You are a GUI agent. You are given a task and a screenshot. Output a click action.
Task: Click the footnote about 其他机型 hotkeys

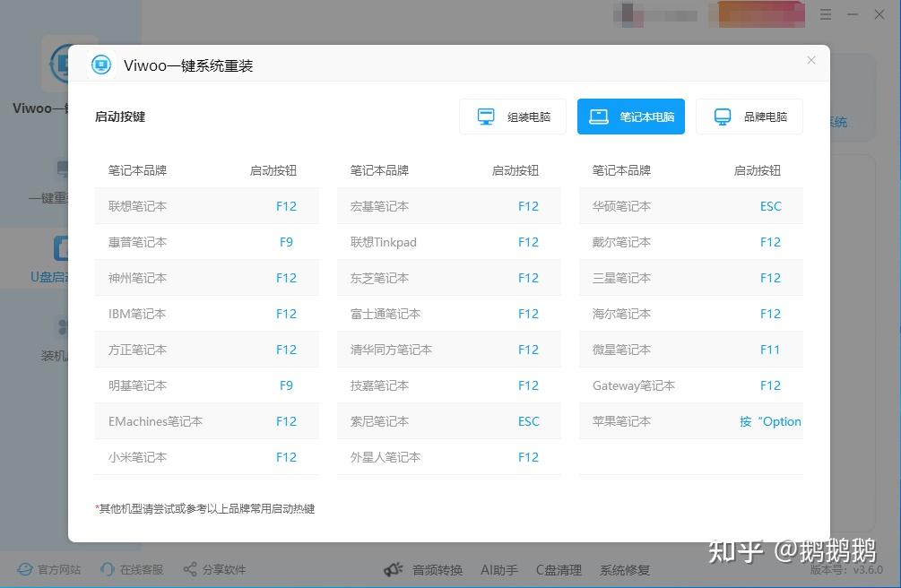tap(205, 509)
